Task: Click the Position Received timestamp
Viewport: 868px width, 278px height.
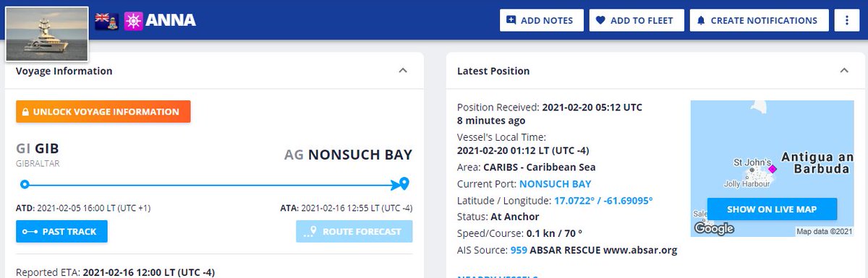Action: 592,107
